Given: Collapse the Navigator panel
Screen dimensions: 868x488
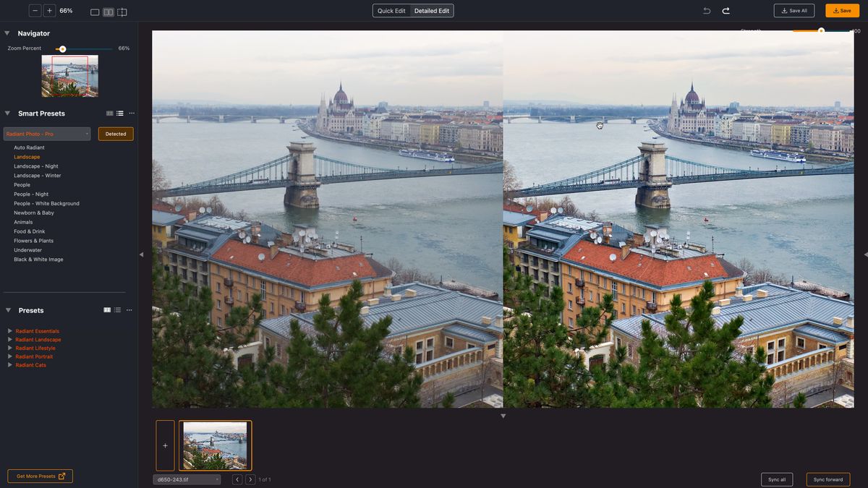Looking at the screenshot, I should click(8, 33).
